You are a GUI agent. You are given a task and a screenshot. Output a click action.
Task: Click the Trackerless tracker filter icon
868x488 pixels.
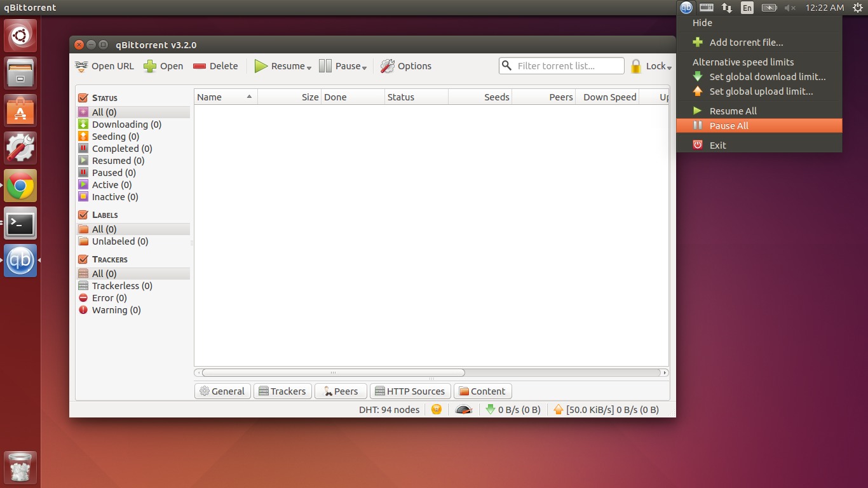tap(83, 286)
